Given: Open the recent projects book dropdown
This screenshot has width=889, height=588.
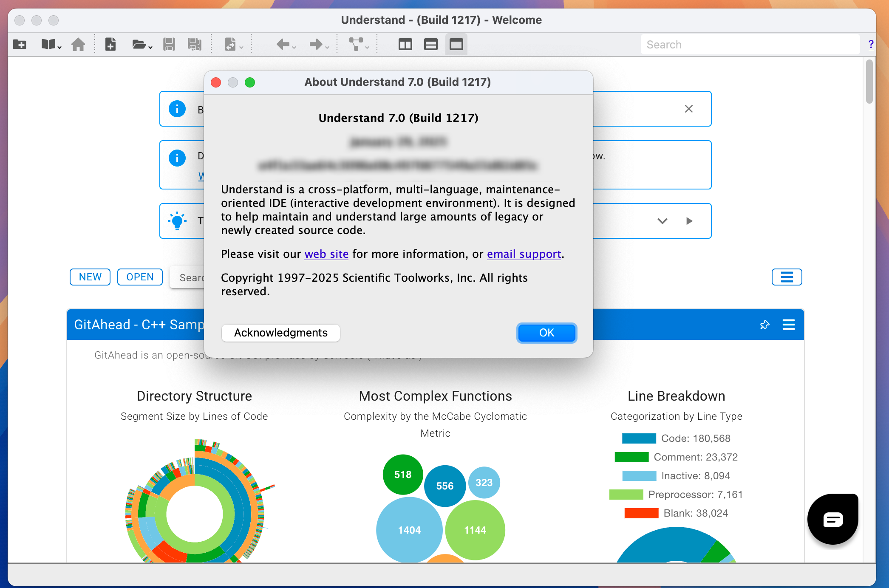Looking at the screenshot, I should tap(51, 44).
